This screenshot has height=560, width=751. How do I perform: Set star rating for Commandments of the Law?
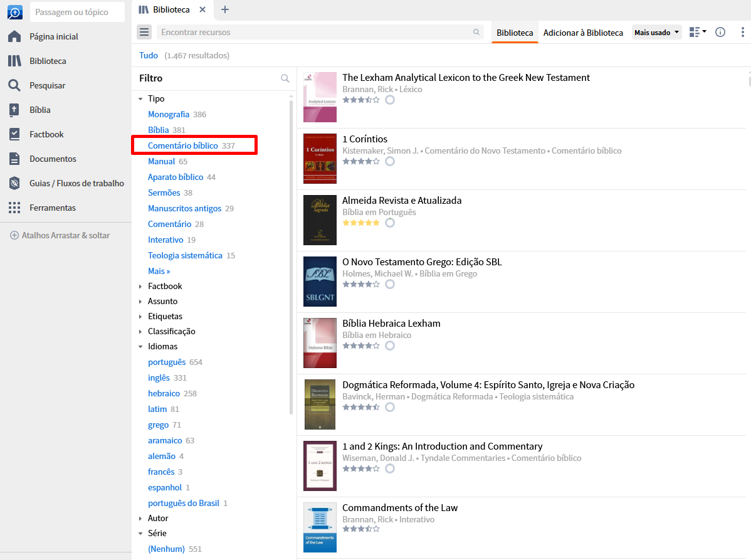[361, 529]
